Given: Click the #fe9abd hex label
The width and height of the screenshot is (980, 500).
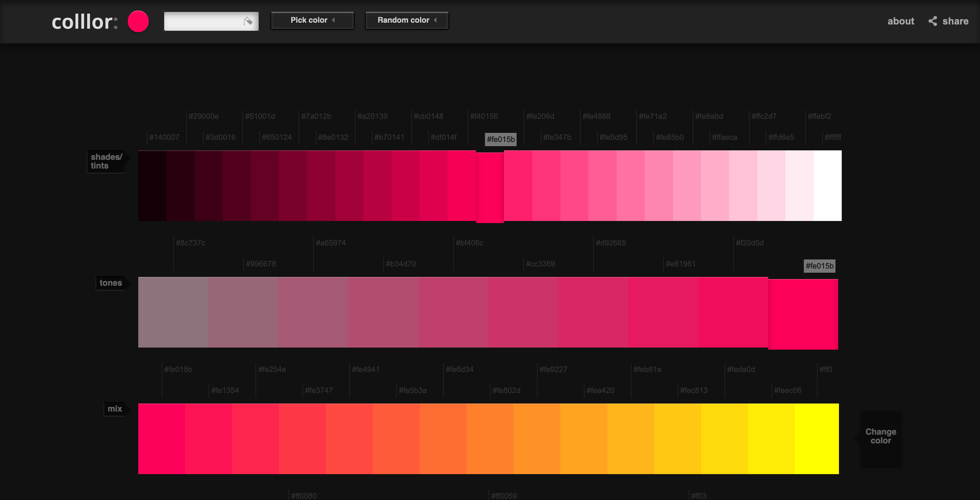Looking at the screenshot, I should point(709,116).
